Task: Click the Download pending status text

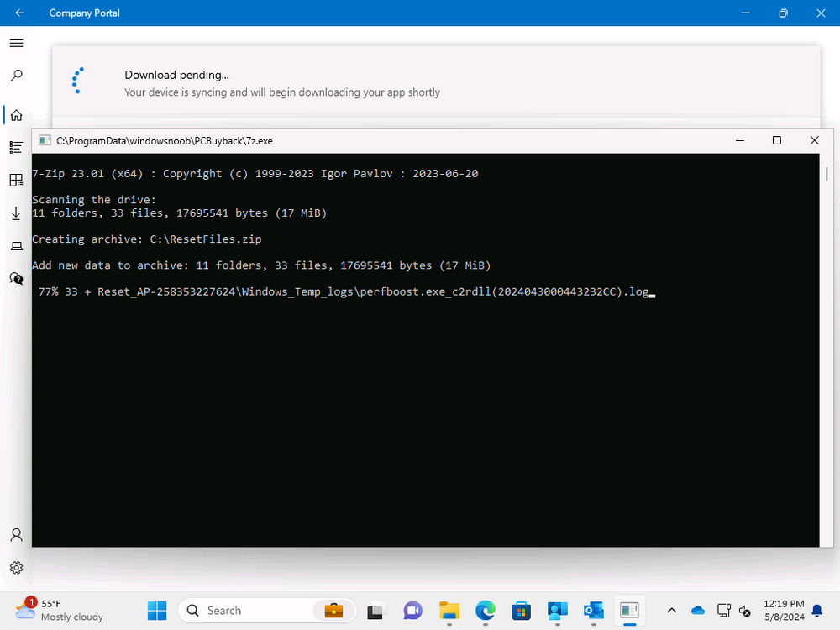Action: coord(176,75)
